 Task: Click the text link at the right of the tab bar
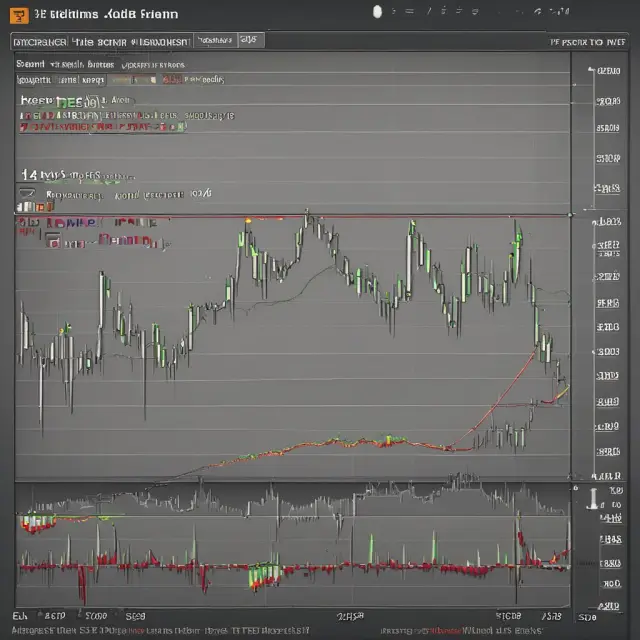click(x=588, y=42)
